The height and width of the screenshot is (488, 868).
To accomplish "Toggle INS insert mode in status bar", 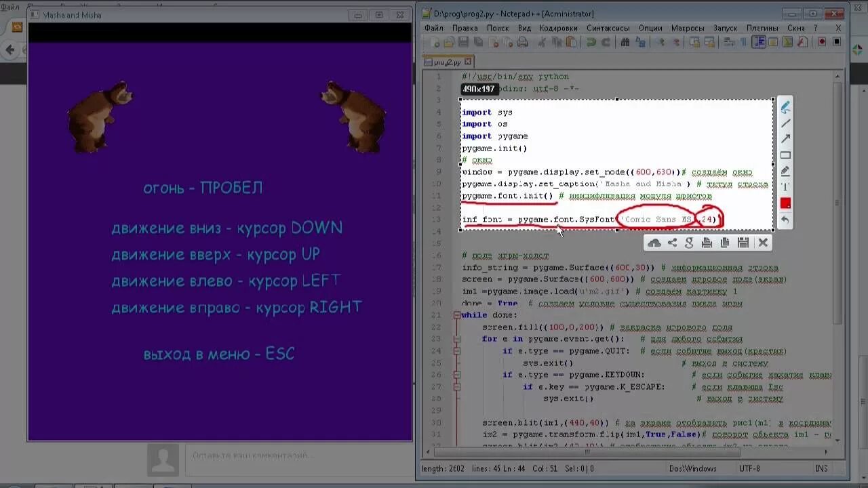I will 821,468.
